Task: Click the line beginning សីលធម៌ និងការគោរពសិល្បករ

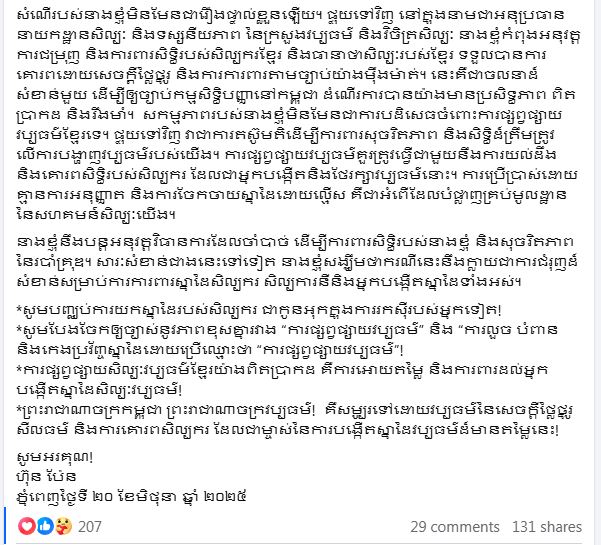Action: 288,430
